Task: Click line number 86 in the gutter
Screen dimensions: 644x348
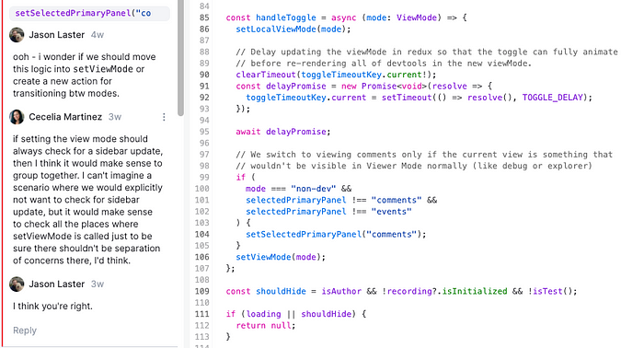Action: [204, 29]
